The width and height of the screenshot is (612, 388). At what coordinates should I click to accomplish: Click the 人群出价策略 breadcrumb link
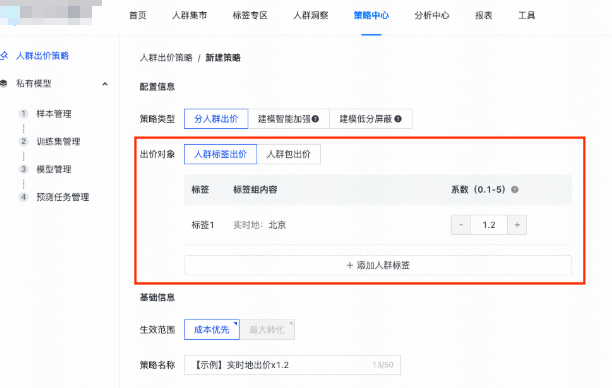[x=166, y=58]
